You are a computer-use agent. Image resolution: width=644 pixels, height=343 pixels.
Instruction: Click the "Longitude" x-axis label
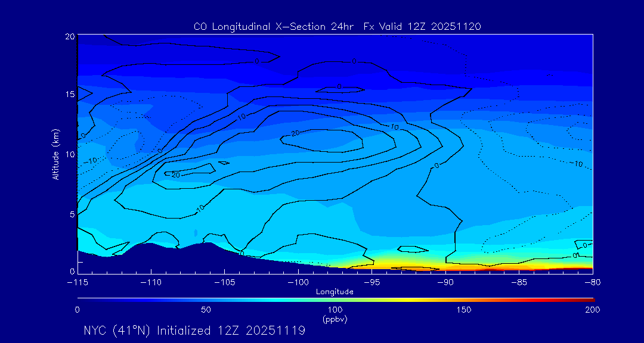click(x=335, y=292)
